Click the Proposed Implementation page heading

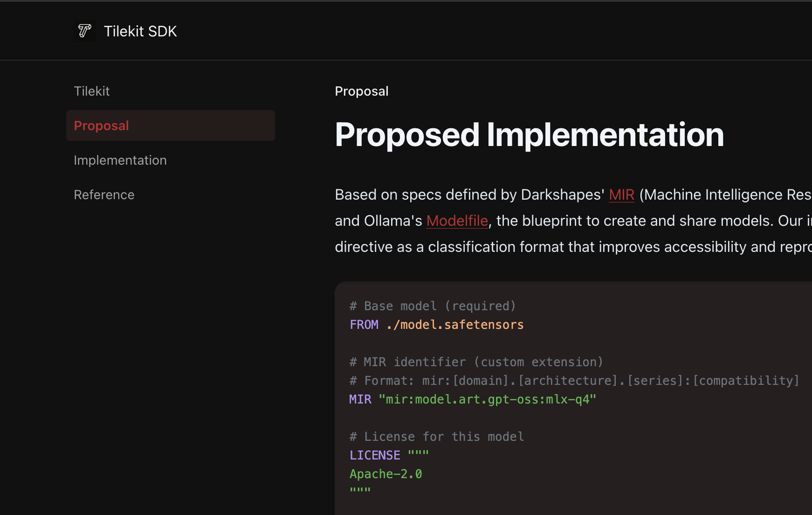pos(529,135)
